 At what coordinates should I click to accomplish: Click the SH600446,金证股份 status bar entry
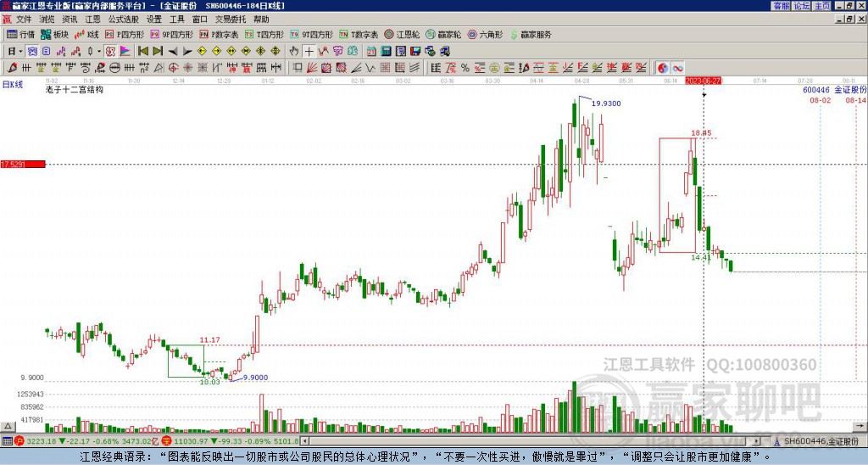821,441
